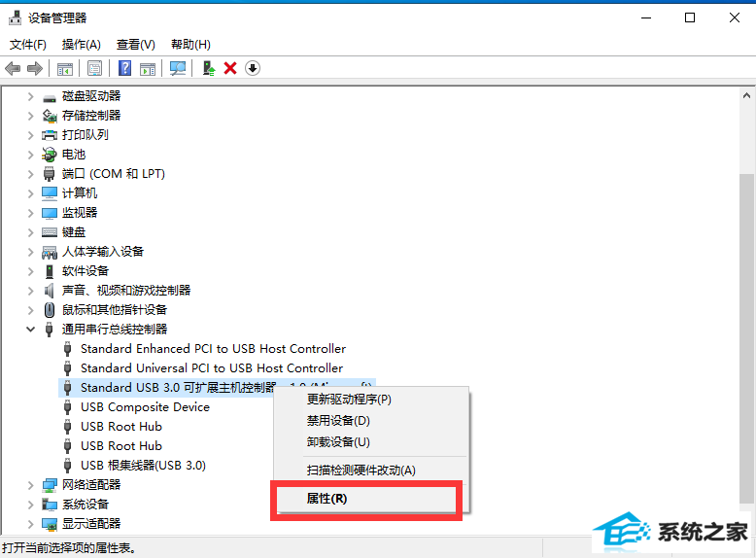Click the red X uninstall device icon

230,68
